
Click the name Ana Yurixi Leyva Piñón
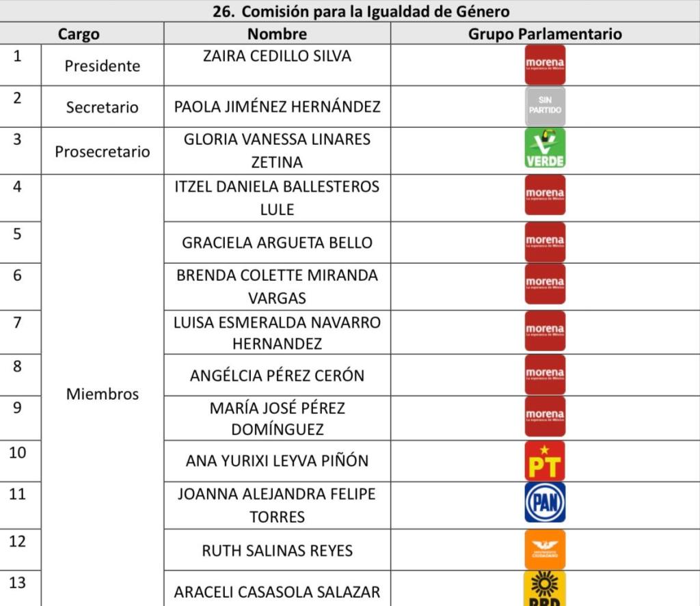(277, 461)
